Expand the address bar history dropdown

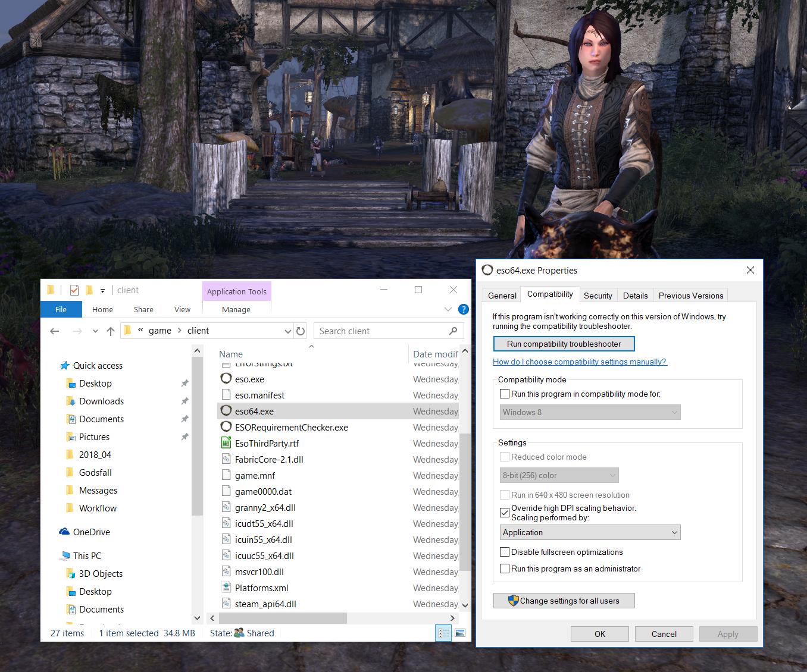(x=288, y=331)
